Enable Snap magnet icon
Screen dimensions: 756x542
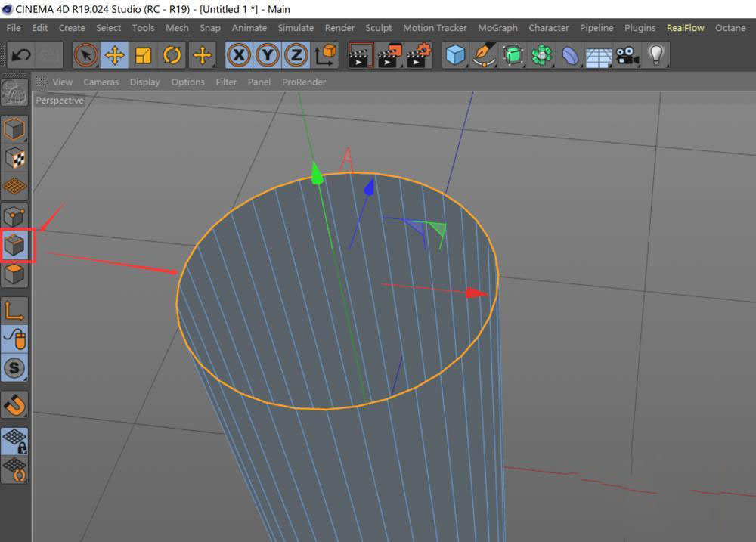pos(14,405)
